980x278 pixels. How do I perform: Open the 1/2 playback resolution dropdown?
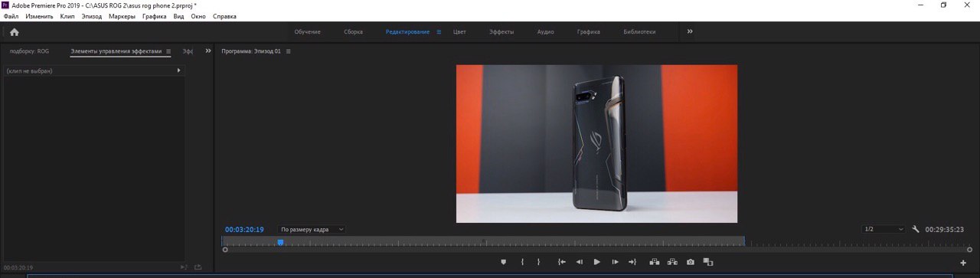point(884,229)
